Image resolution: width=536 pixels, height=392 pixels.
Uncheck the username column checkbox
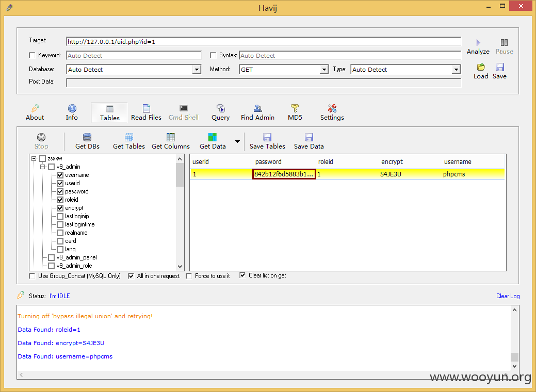pos(60,175)
